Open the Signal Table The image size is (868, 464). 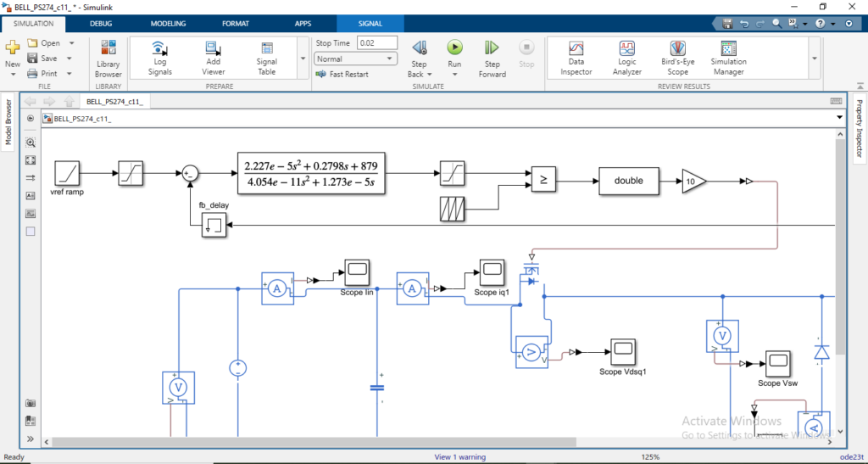point(267,59)
